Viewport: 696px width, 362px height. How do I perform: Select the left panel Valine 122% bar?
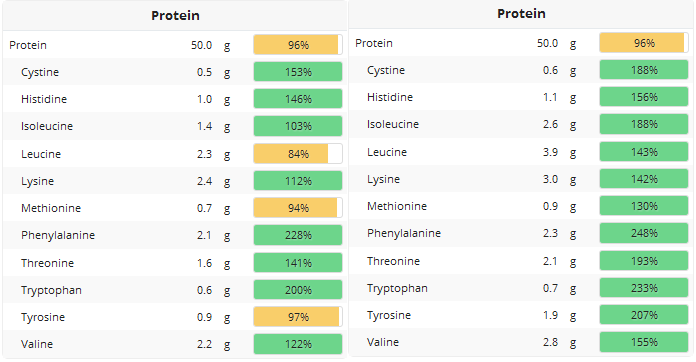[298, 344]
